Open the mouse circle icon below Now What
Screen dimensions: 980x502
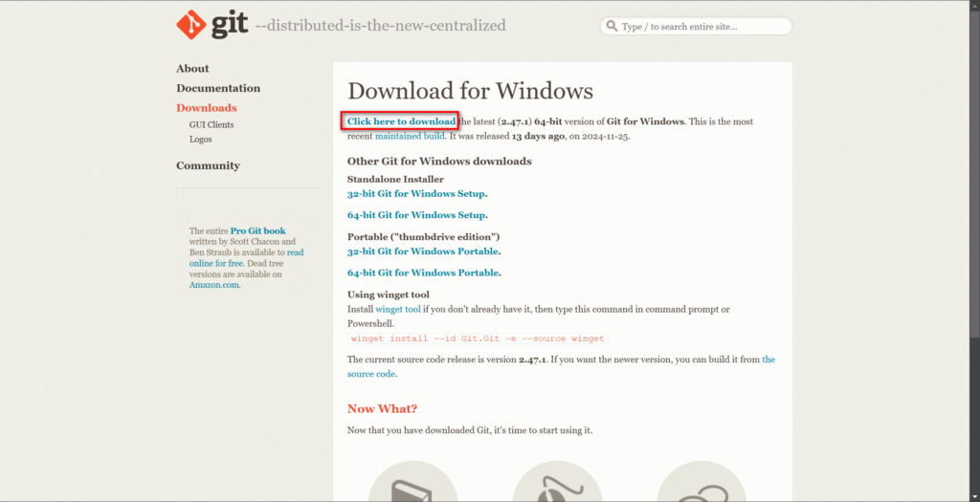[557, 481]
